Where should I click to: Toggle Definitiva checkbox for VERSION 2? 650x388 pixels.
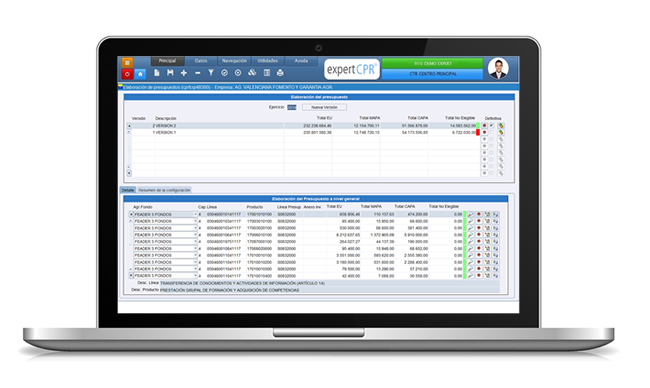coord(492,125)
